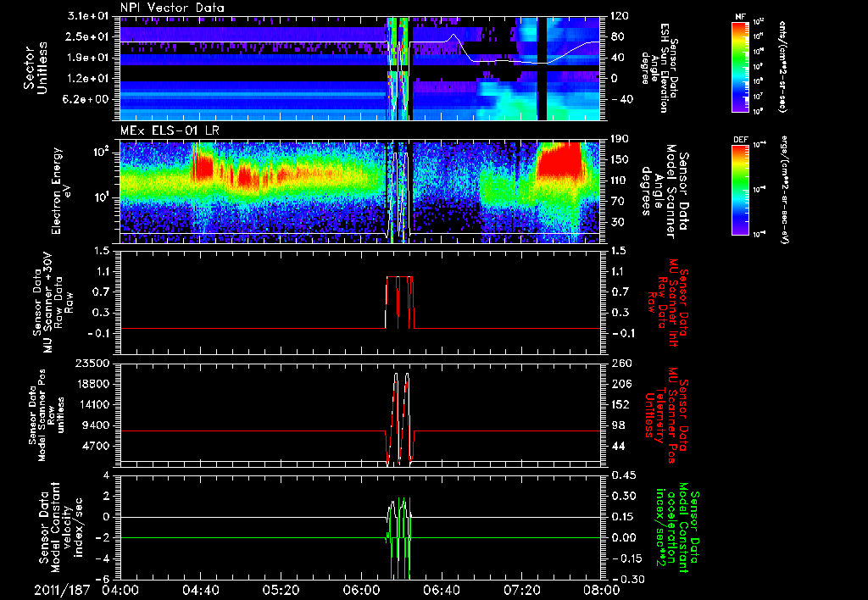The height and width of the screenshot is (600, 868).
Task: Click the -4 velocity tick label
Action: pos(103,558)
